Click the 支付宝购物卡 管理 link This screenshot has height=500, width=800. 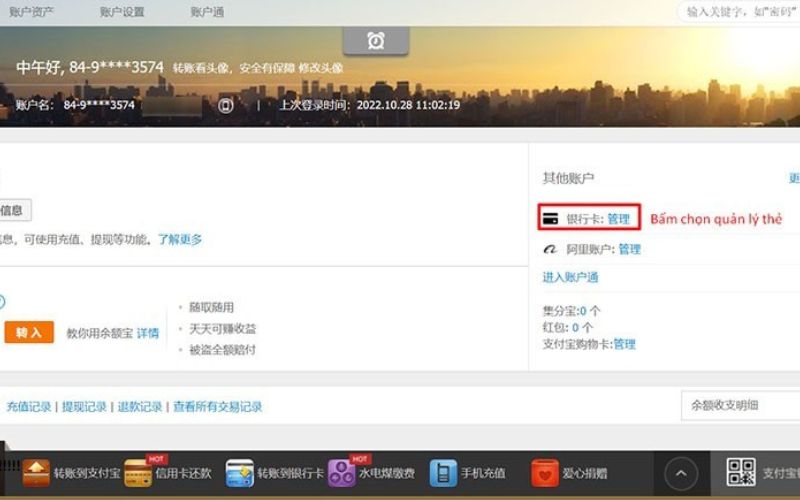tap(624, 344)
